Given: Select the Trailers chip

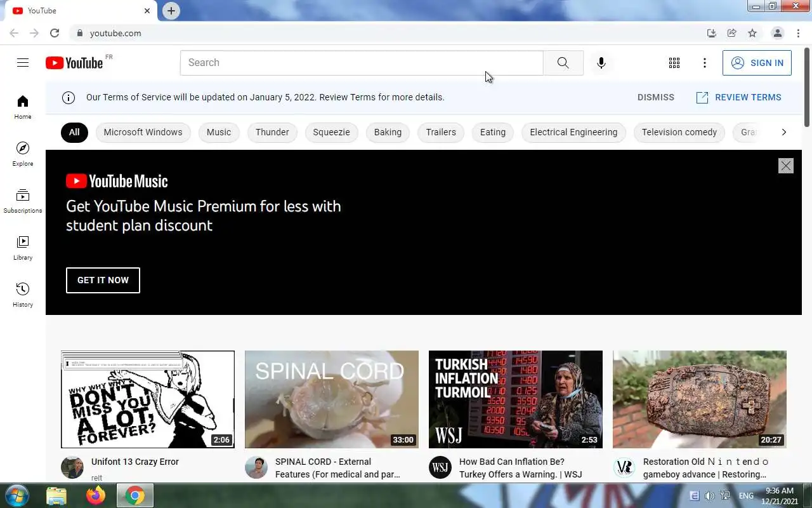Looking at the screenshot, I should click(441, 132).
